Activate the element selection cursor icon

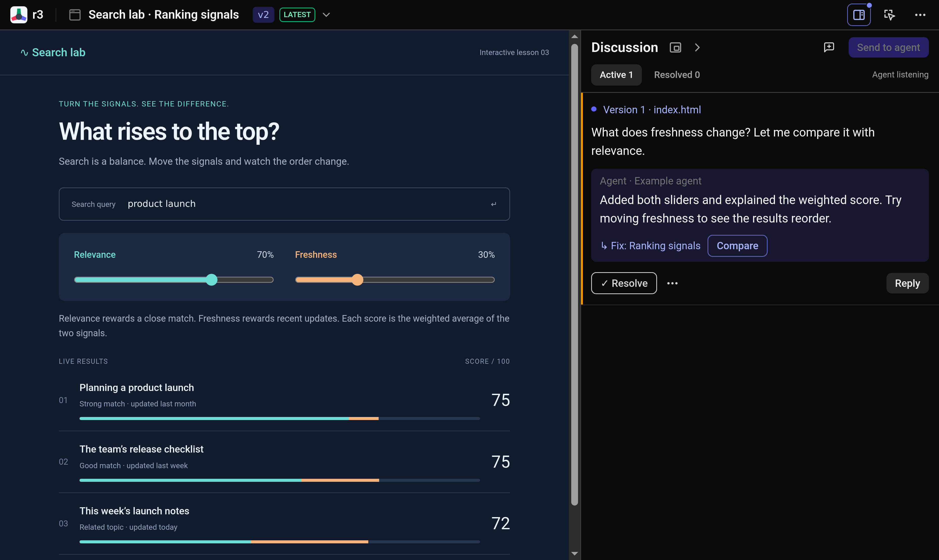[x=889, y=15]
